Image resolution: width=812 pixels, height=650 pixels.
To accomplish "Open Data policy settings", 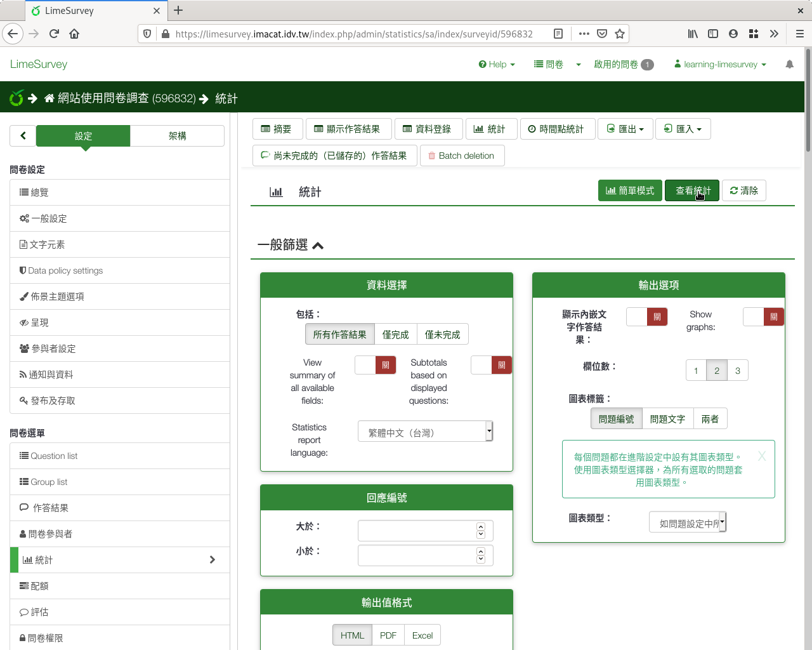I will click(120, 270).
